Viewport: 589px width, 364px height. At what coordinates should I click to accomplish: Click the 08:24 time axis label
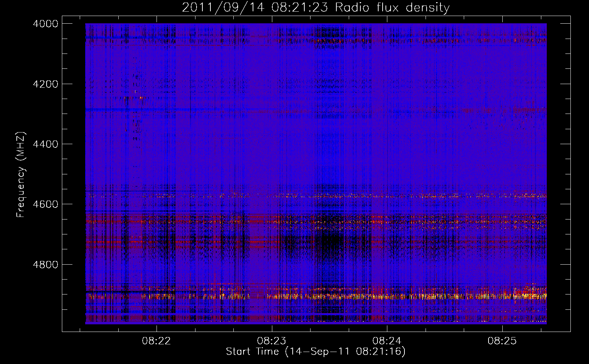387,341
